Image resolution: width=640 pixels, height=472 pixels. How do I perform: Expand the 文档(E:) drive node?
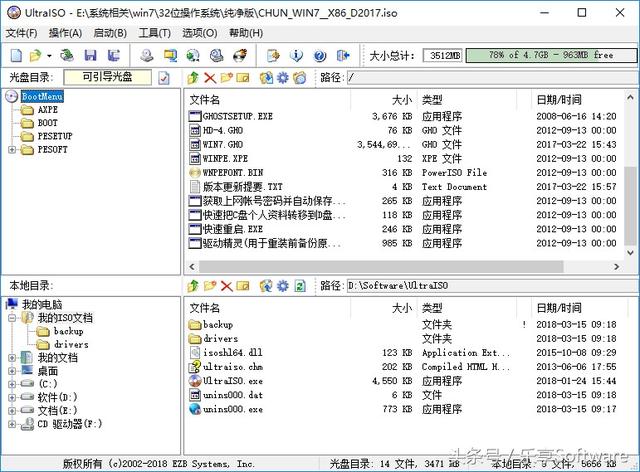click(x=12, y=410)
